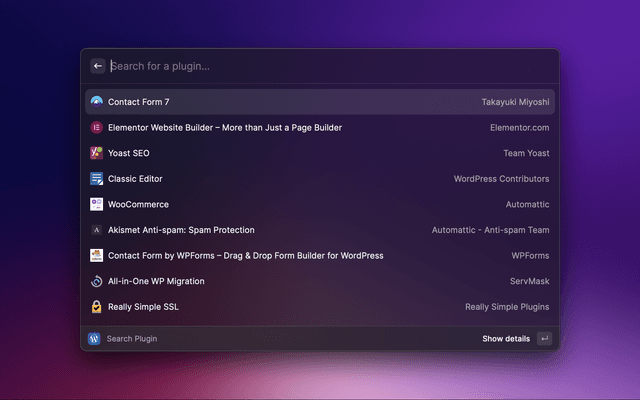Image resolution: width=640 pixels, height=400 pixels.
Task: Click the All-in-One WP Migration icon
Action: tap(96, 282)
